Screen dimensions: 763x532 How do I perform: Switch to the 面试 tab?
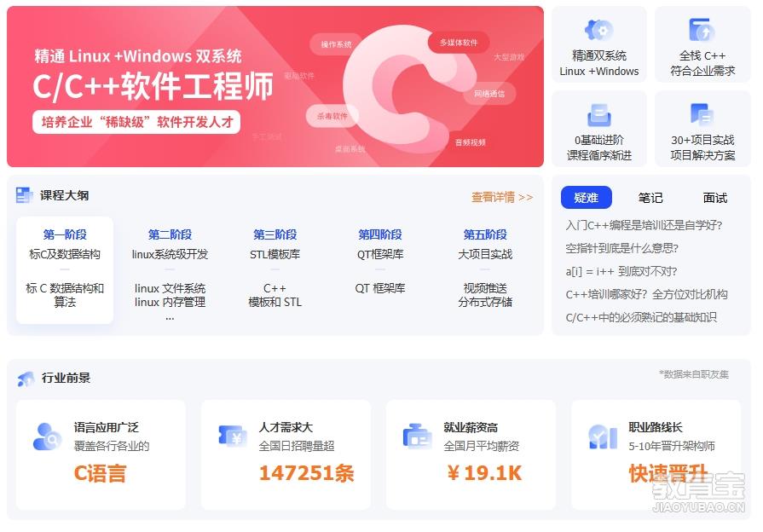[x=714, y=198]
